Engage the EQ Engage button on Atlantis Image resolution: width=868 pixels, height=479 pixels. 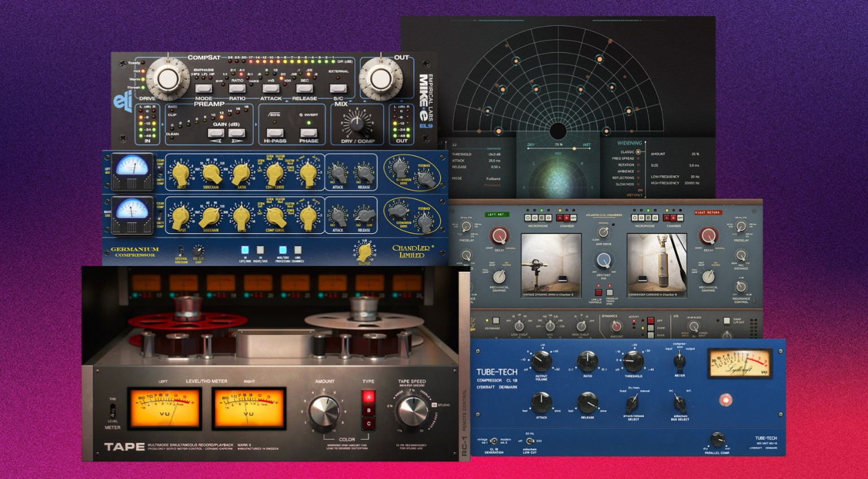pos(496,319)
